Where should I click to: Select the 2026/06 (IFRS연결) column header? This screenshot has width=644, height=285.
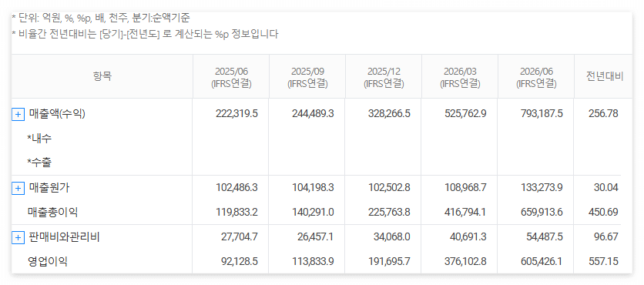[x=536, y=77]
